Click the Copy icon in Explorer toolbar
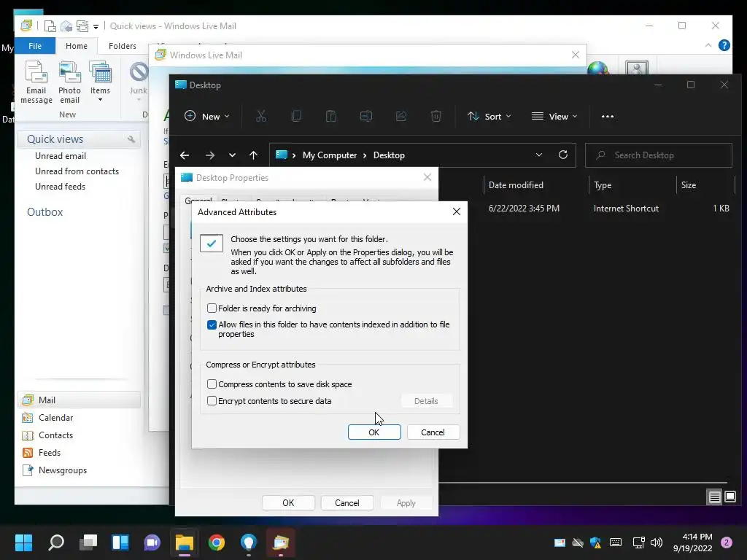The image size is (747, 560). (296, 116)
